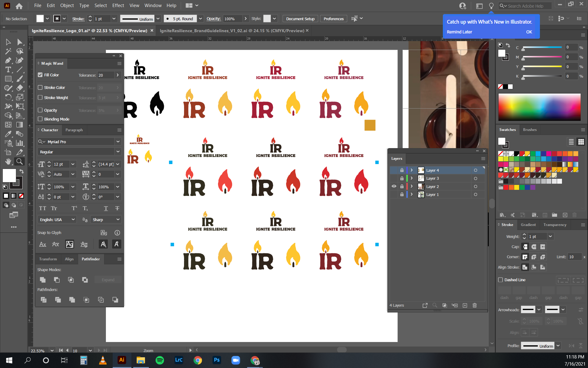The width and height of the screenshot is (588, 368).
Task: Click Document Setup button
Action: pos(300,19)
